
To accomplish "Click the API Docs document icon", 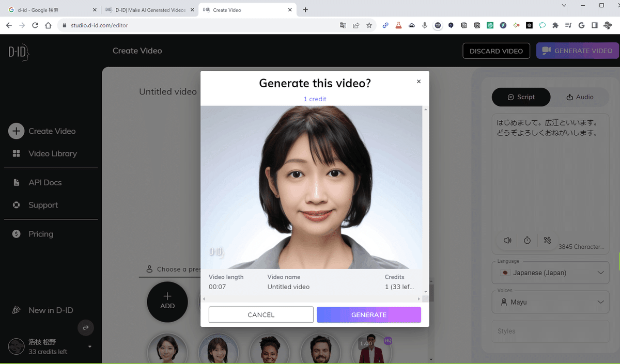I will 17,182.
